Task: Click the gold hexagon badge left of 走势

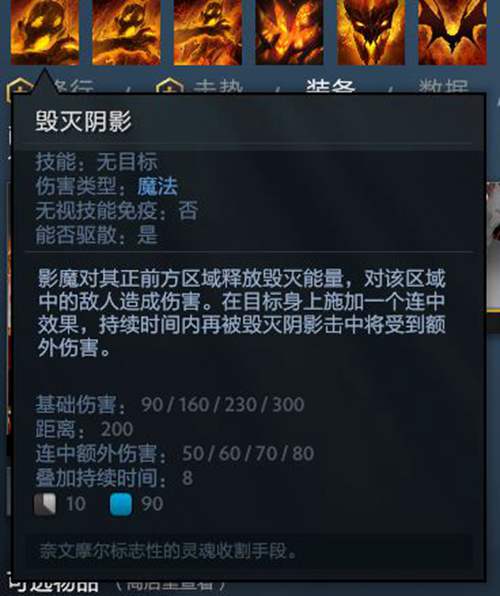Action: (x=170, y=86)
